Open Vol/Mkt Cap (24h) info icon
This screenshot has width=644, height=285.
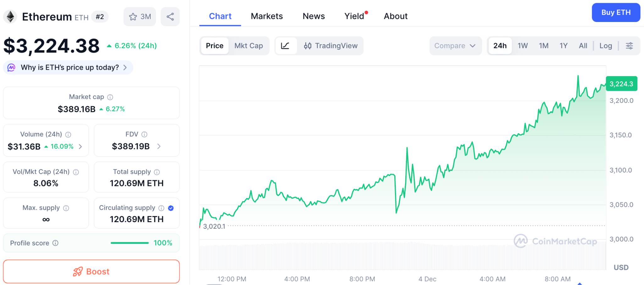76,172
